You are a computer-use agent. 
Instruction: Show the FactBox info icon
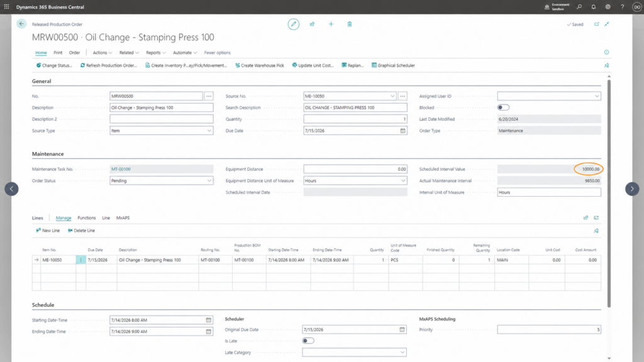[607, 52]
